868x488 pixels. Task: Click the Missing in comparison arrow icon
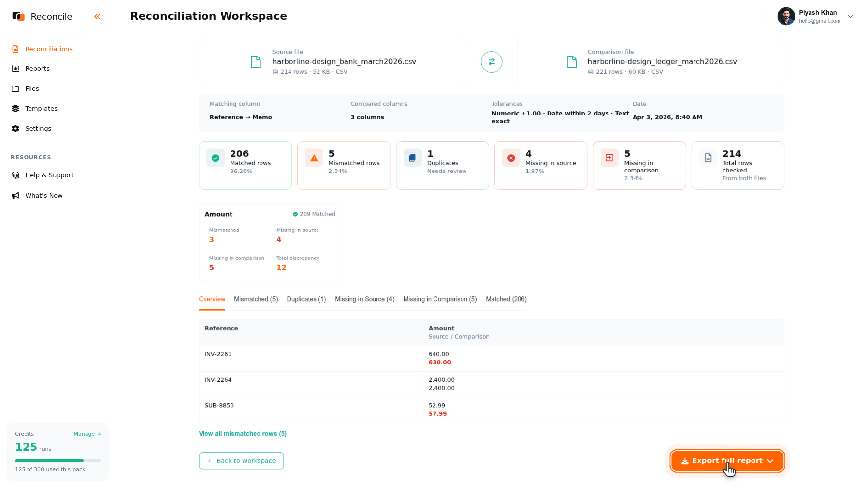point(609,158)
